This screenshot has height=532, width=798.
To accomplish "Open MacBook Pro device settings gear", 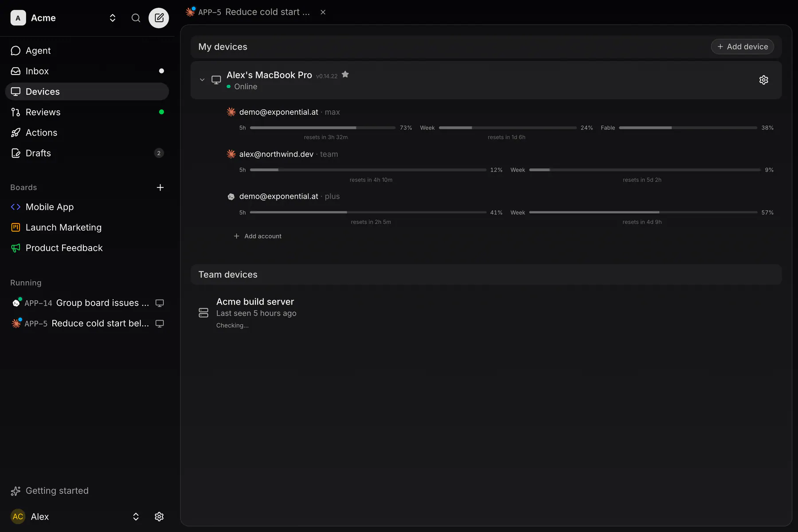I will [x=763, y=80].
